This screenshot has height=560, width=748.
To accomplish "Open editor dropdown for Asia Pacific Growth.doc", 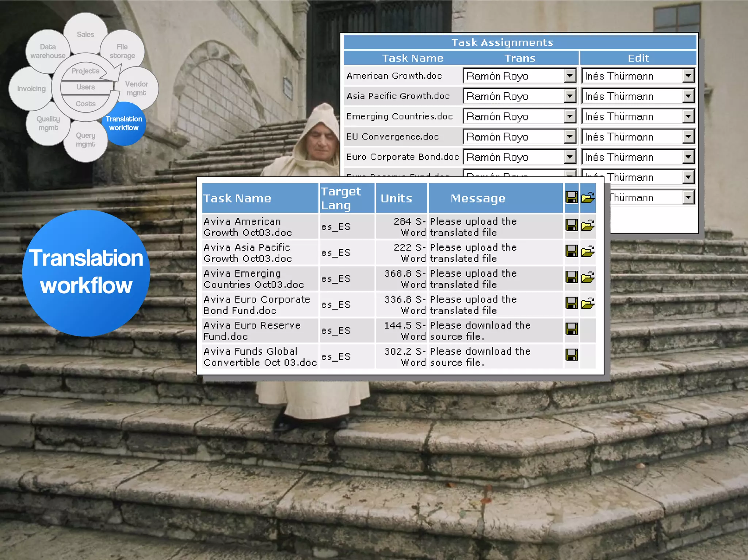I will pos(688,96).
